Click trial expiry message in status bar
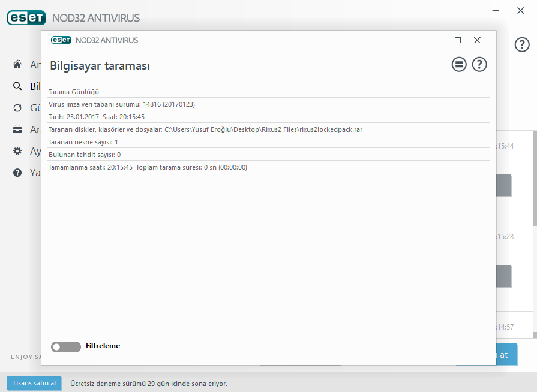537x392 pixels. [149, 384]
